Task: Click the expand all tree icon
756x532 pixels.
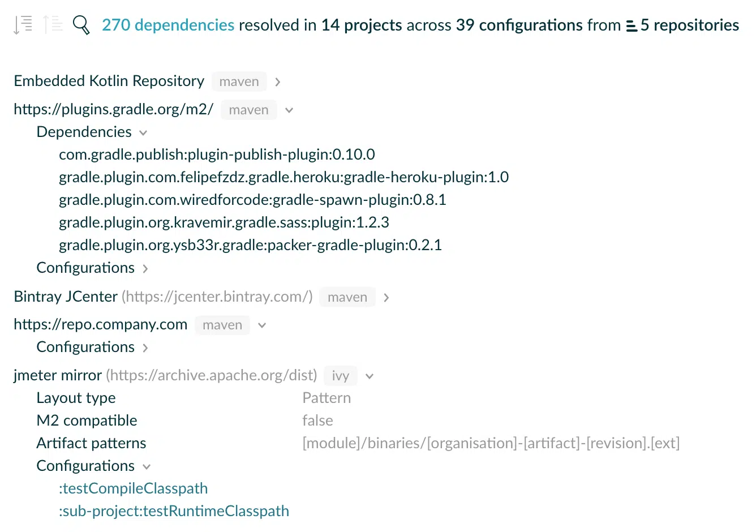Action: 23,25
